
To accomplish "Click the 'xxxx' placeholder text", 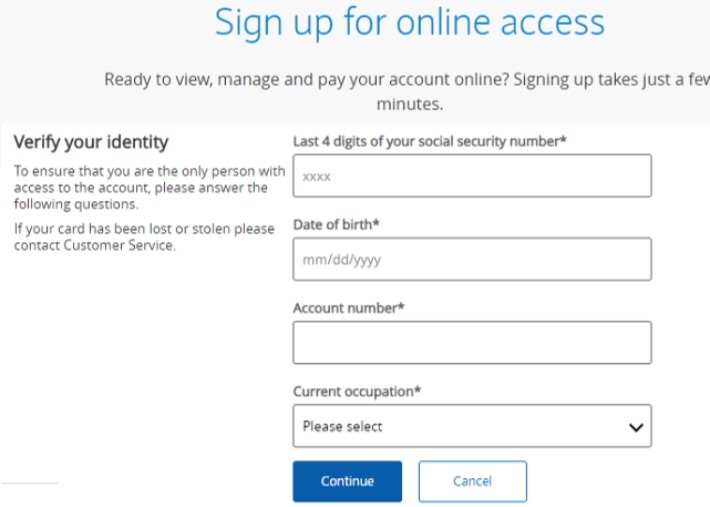I will pos(316,177).
